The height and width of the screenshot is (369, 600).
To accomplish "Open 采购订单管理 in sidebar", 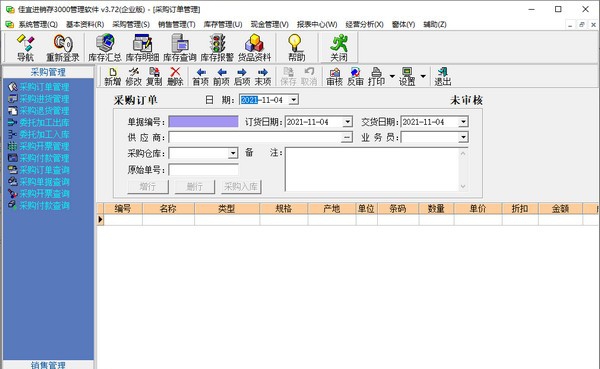I will tap(44, 87).
